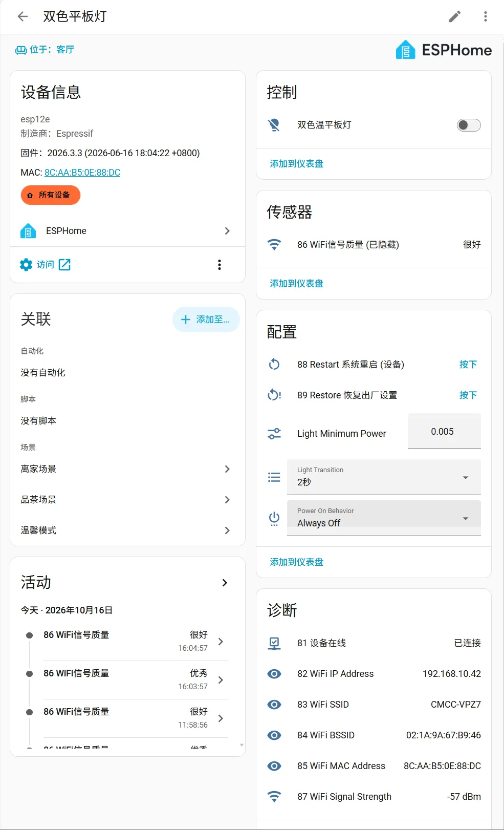The width and height of the screenshot is (504, 830).
Task: Click the sofa area icon by 位于
Action: coord(21,50)
